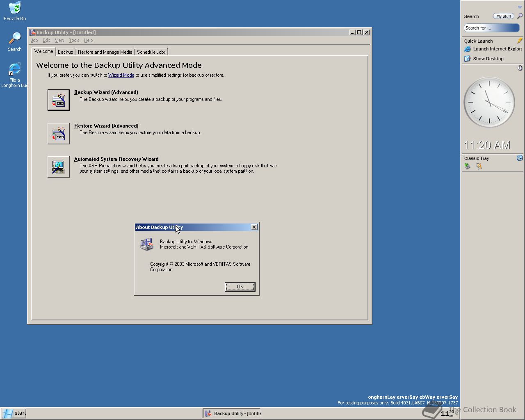The height and width of the screenshot is (420, 525).
Task: Open the Search desktop icon
Action: pyautogui.click(x=15, y=42)
